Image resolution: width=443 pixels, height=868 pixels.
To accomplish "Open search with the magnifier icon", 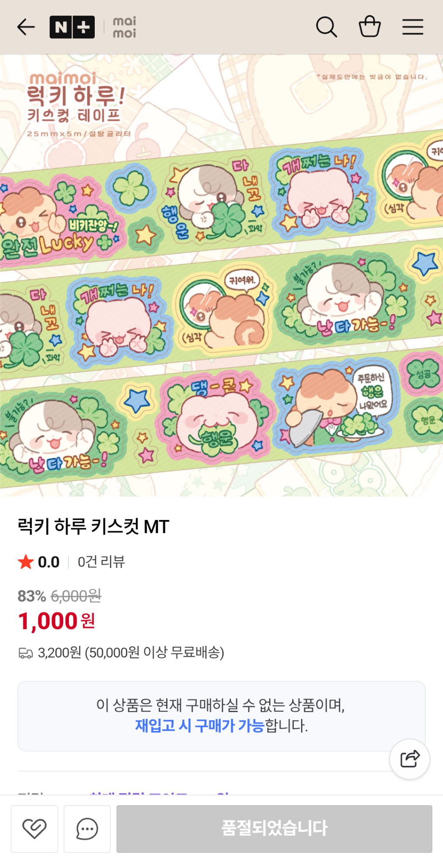I will coord(327,27).
